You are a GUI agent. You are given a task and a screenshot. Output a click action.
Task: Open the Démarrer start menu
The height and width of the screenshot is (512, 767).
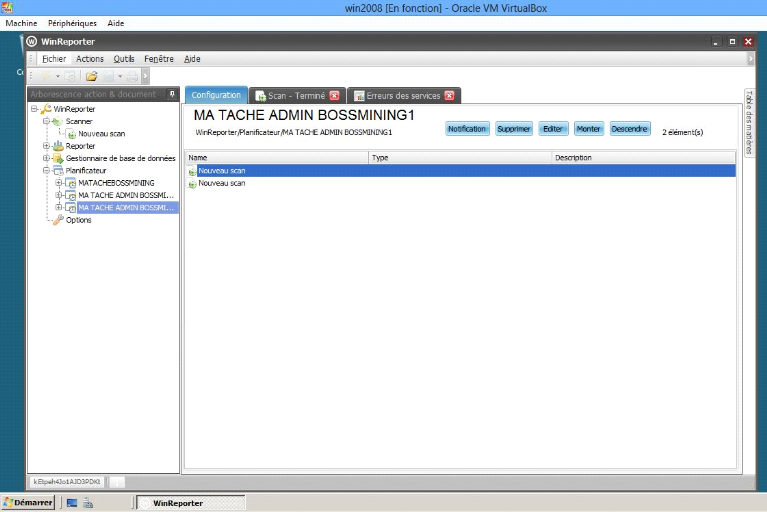pyautogui.click(x=28, y=503)
